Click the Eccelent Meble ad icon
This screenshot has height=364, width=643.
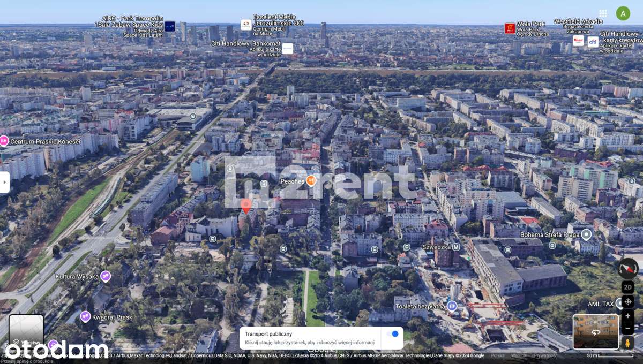point(246,24)
